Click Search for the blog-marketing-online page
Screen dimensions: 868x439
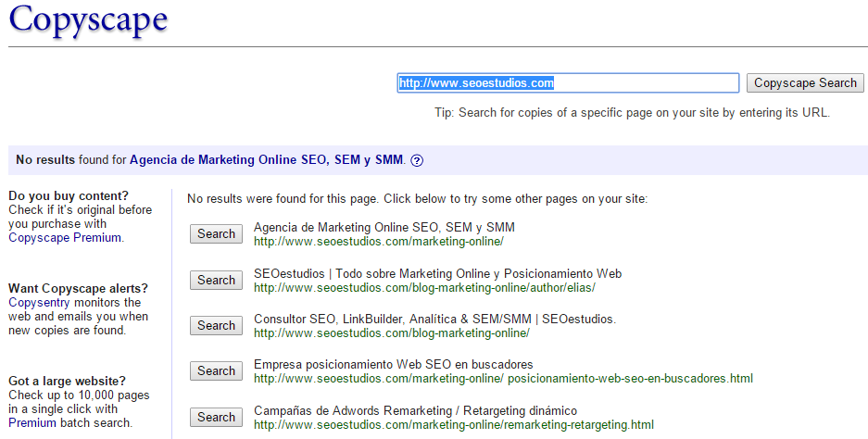click(216, 325)
